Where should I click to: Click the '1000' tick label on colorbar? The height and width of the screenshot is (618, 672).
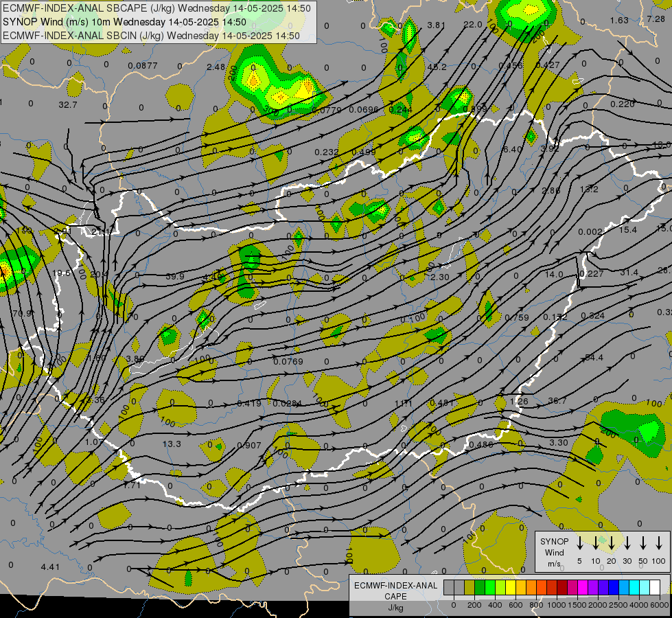coord(556,605)
